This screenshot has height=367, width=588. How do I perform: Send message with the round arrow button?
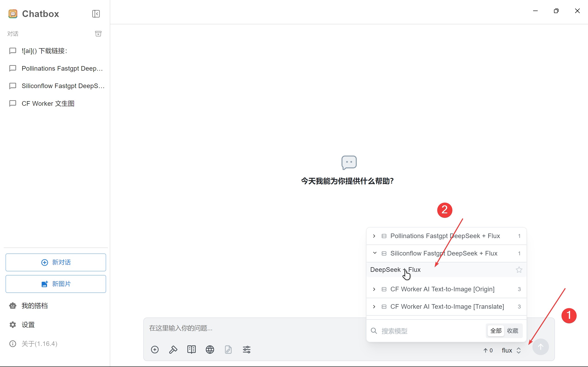point(540,347)
